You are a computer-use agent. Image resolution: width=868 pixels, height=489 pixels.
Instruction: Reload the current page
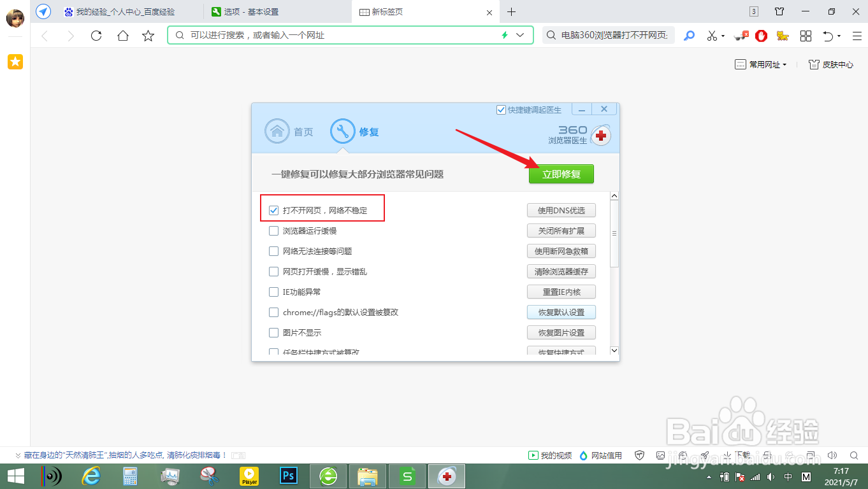(x=96, y=36)
